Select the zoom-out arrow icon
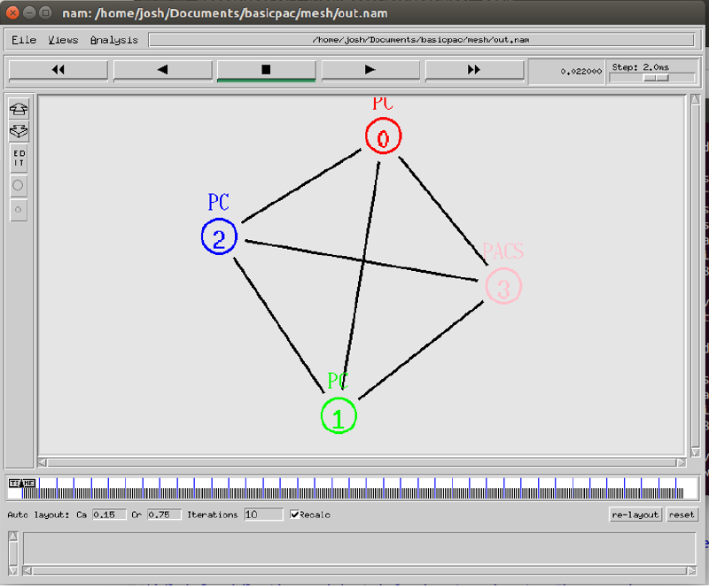 pos(18,131)
